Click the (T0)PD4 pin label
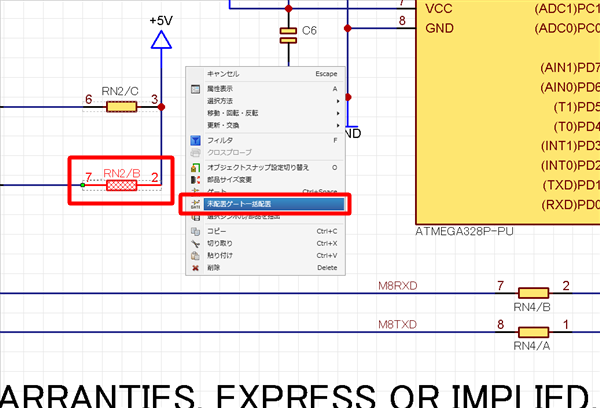The width and height of the screenshot is (600, 408). (x=577, y=126)
